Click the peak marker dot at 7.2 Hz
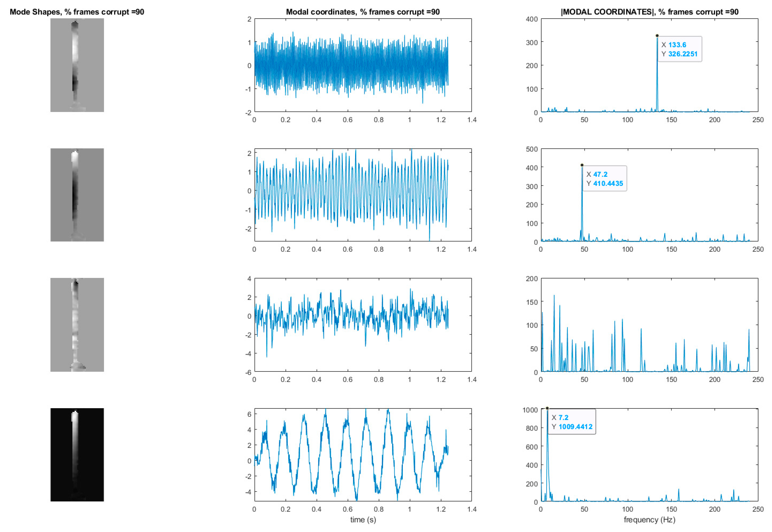Image resolution: width=772 pixels, height=532 pixels. tap(547, 408)
